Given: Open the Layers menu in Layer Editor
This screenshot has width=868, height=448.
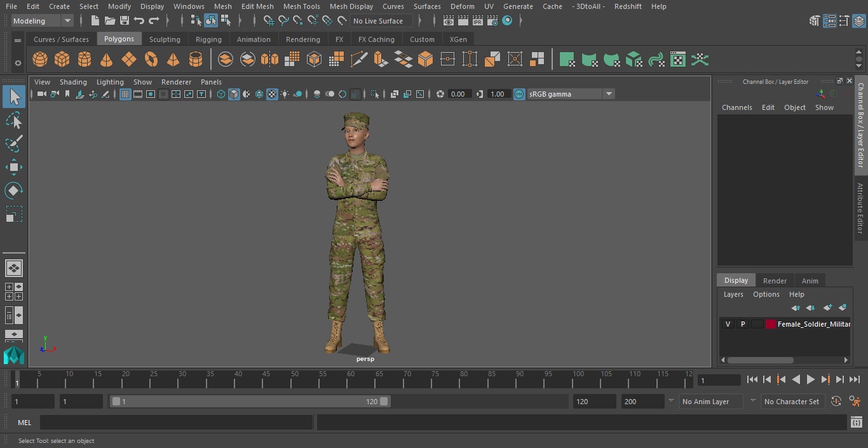Looking at the screenshot, I should pyautogui.click(x=733, y=294).
